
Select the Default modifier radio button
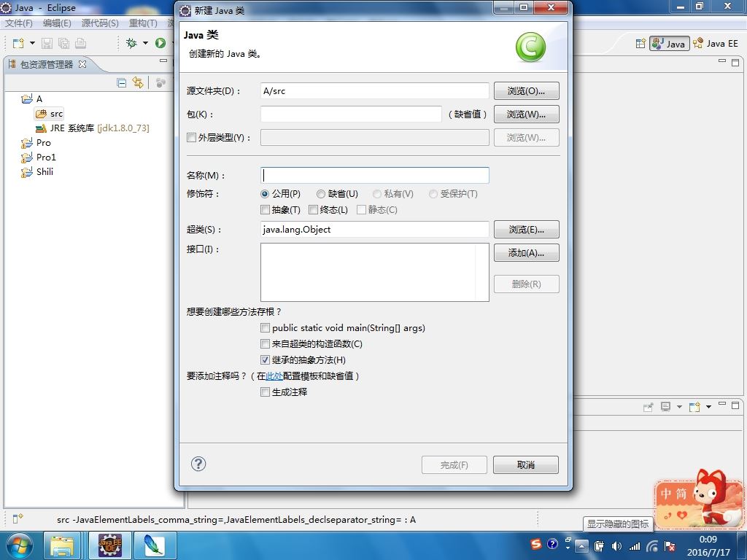click(x=321, y=194)
